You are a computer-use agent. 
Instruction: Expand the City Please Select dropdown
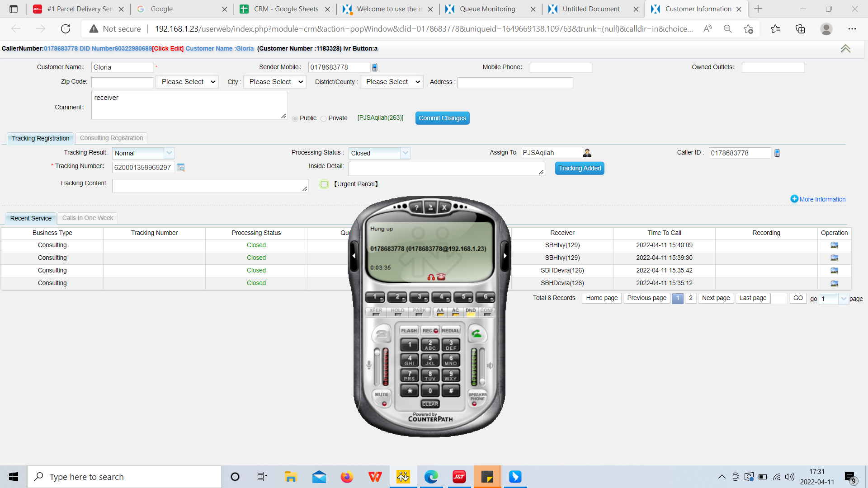(275, 82)
